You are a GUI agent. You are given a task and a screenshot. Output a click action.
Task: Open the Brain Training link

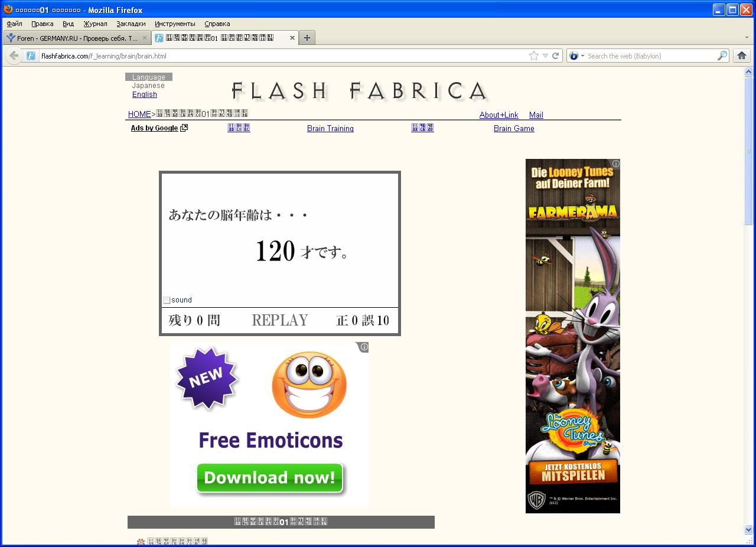pyautogui.click(x=330, y=129)
